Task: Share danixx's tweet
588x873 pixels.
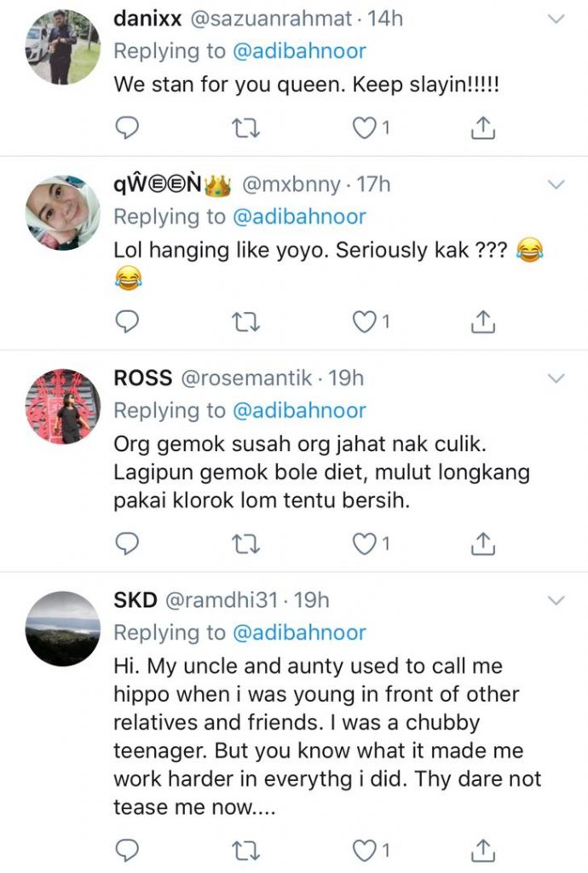Action: point(483,128)
